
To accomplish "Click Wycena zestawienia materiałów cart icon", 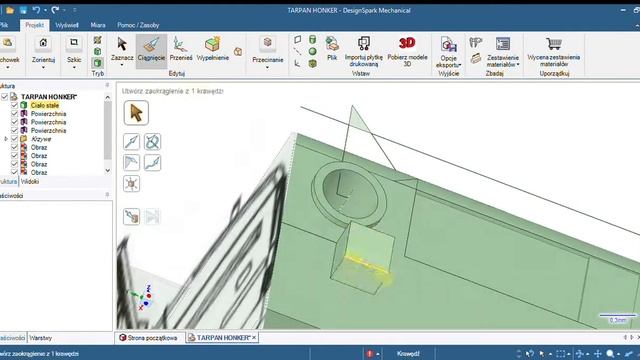I will click(x=553, y=43).
